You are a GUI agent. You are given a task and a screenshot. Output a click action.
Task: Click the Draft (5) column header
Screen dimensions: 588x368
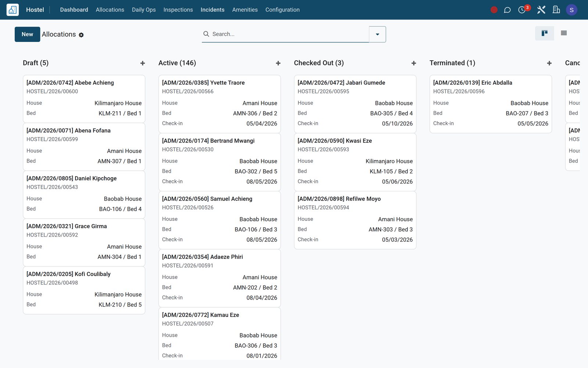tap(36, 63)
